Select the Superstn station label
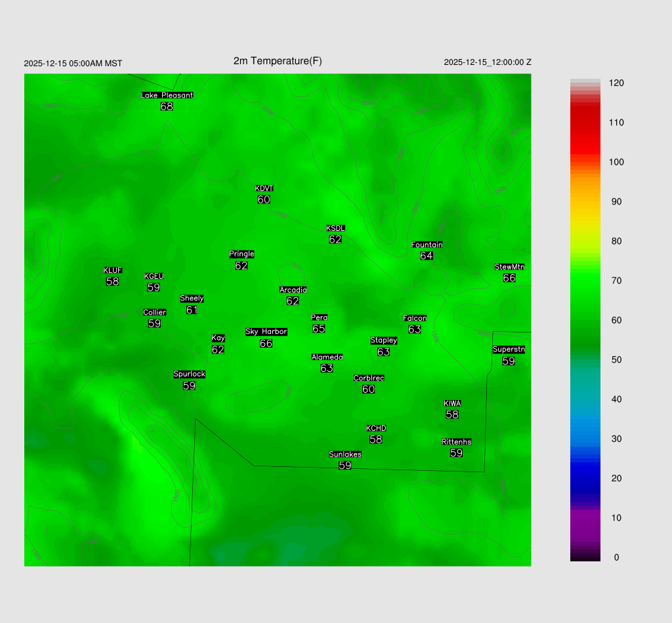This screenshot has width=672, height=623. [509, 350]
